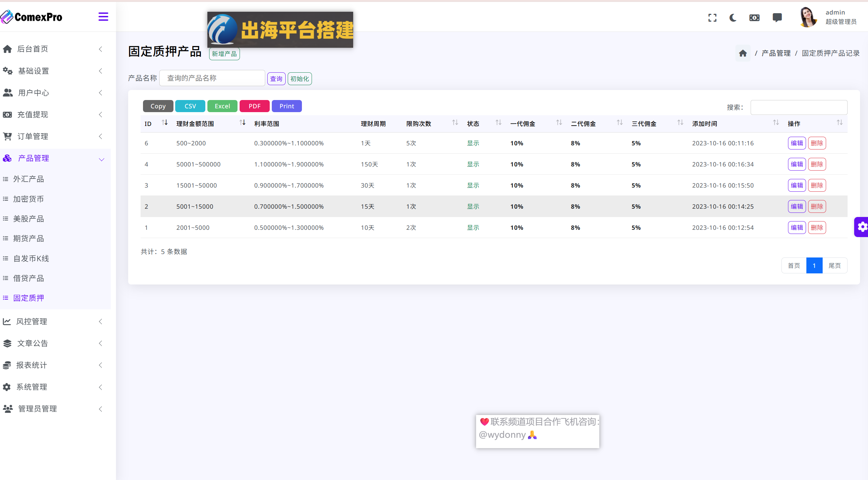This screenshot has width=868, height=480.
Task: Export table with the Excel button
Action: tap(222, 106)
